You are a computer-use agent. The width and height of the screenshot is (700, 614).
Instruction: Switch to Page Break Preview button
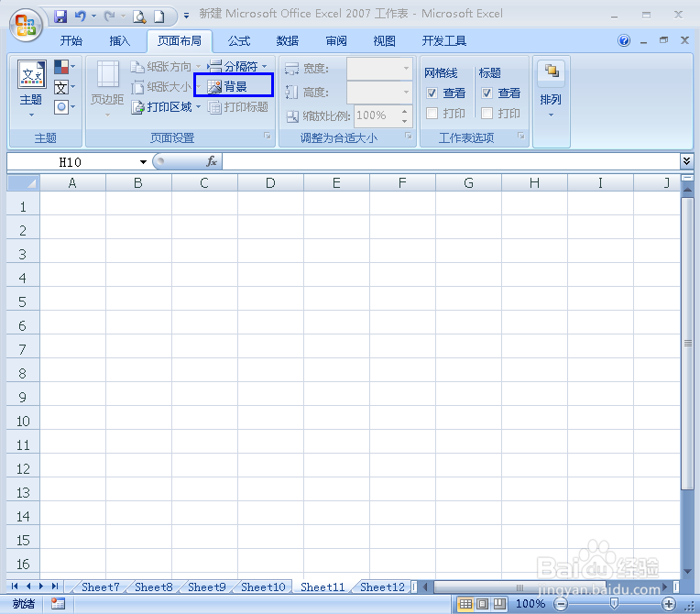pyautogui.click(x=499, y=604)
